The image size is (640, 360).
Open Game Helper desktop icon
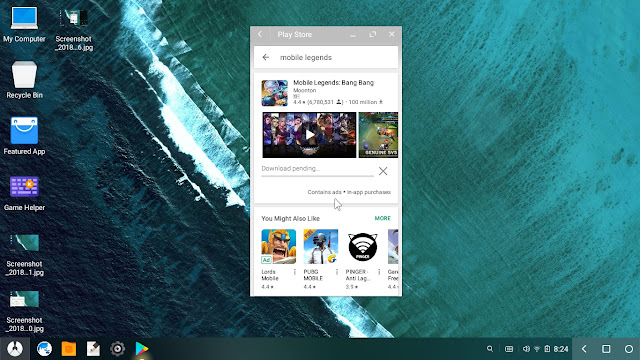point(24,193)
